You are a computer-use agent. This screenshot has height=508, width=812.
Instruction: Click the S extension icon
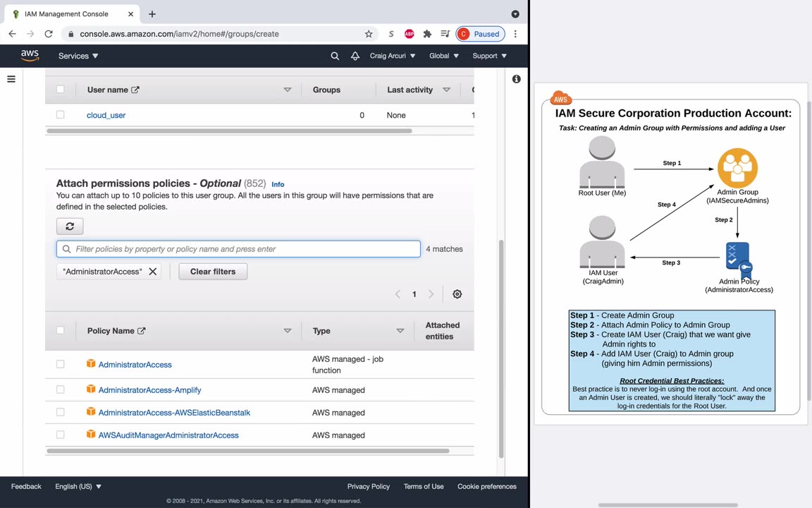pyautogui.click(x=391, y=34)
